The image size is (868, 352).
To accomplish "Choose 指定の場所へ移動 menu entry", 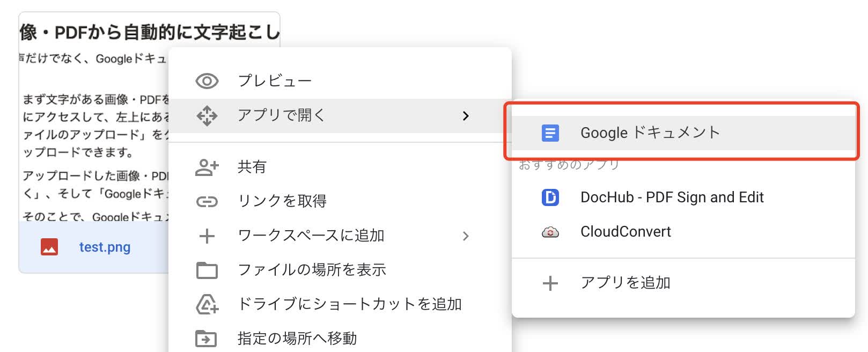I will click(340, 339).
